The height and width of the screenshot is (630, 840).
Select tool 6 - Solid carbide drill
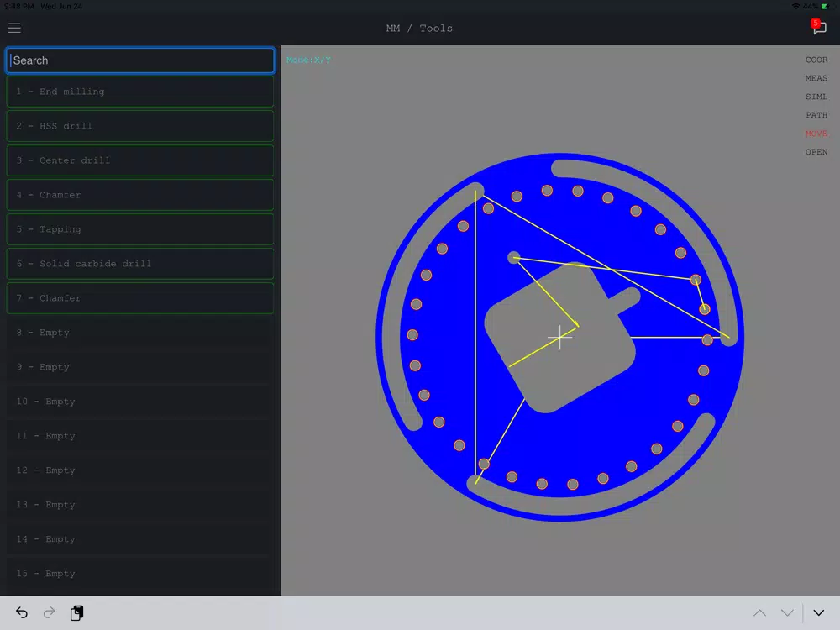click(x=140, y=264)
